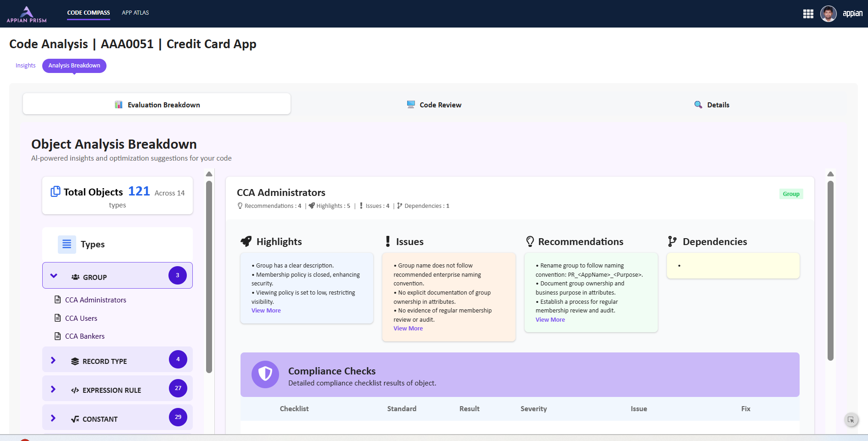The width and height of the screenshot is (868, 441).
Task: Click the user profile avatar
Action: [x=828, y=14]
